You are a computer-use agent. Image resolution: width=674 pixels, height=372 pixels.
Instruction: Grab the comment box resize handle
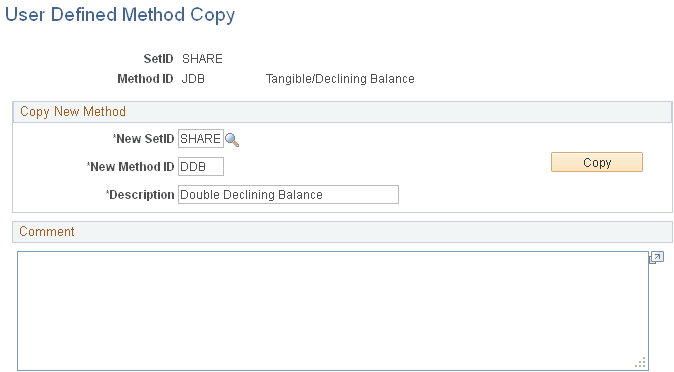click(640, 363)
